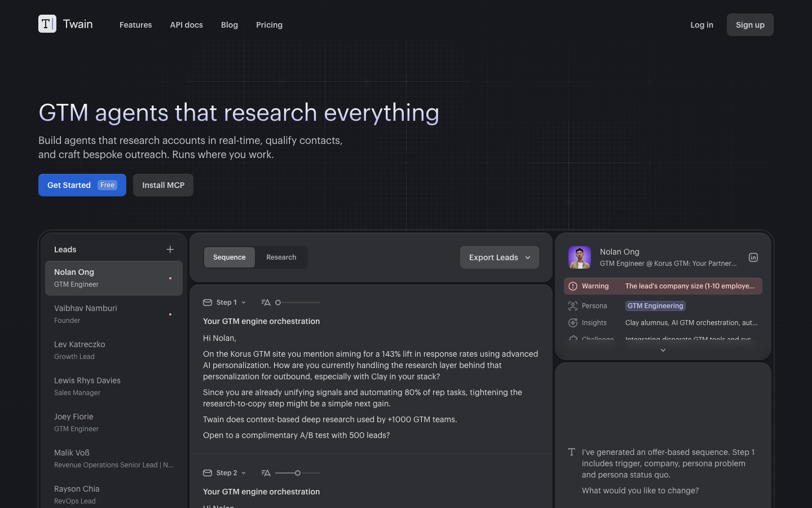Screen dimensions: 812x508
Task: Click the Persona row icon
Action: pyautogui.click(x=573, y=306)
